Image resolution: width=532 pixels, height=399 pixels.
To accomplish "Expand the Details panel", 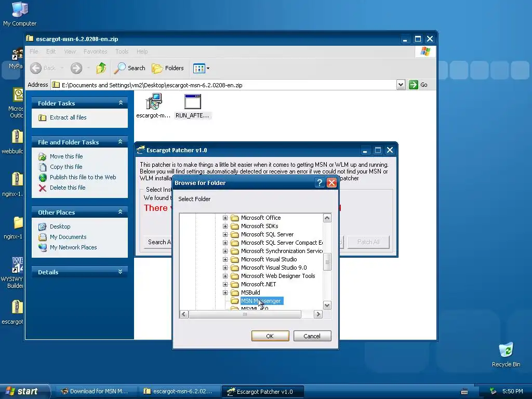I will click(121, 271).
